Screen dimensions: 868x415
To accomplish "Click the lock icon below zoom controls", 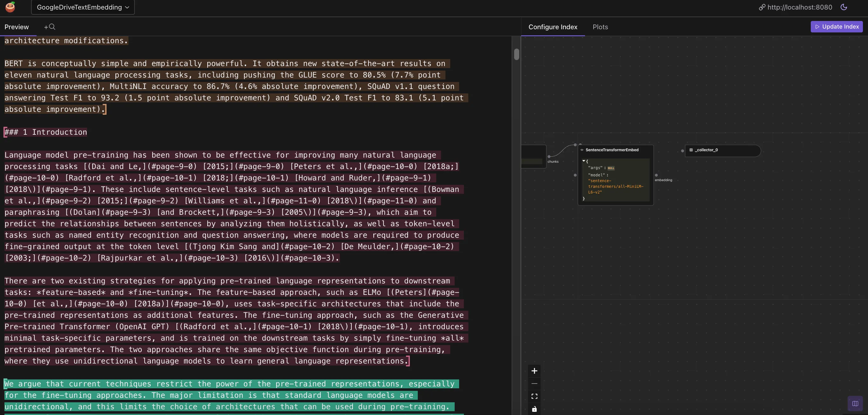I will 534,409.
